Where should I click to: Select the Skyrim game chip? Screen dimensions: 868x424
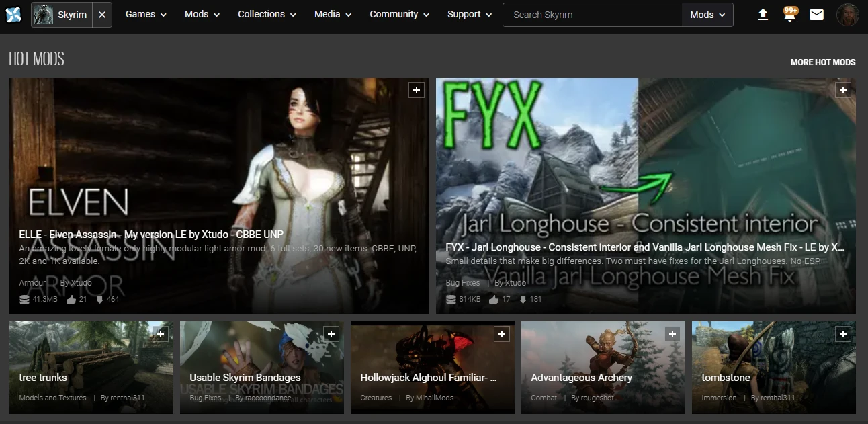(x=61, y=15)
